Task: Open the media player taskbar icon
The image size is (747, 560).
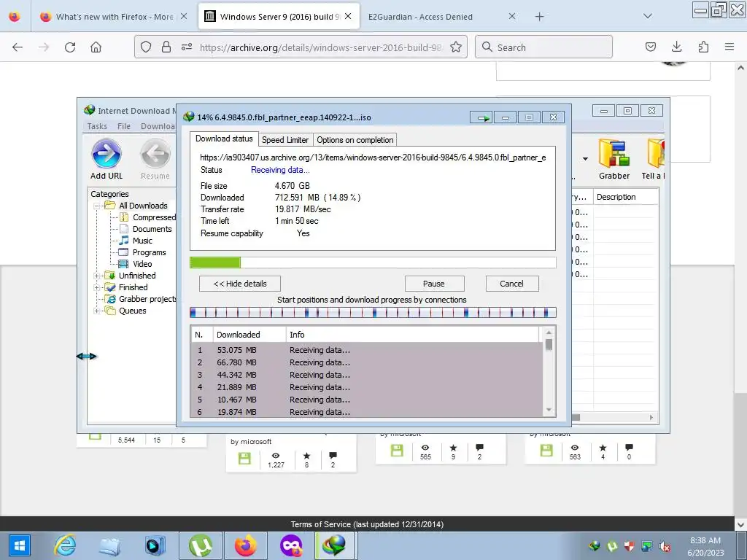Action: point(155,545)
